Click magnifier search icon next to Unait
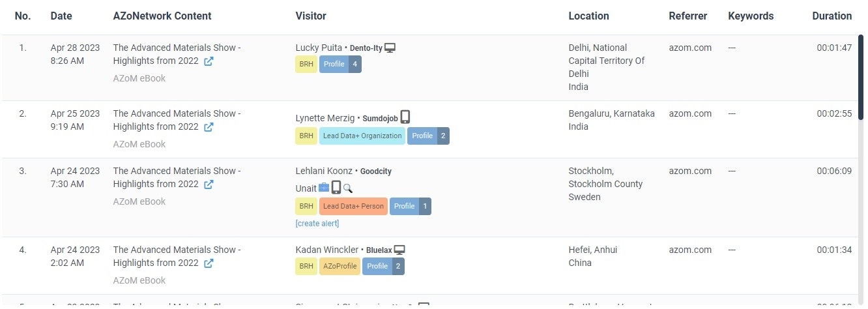 (x=348, y=188)
